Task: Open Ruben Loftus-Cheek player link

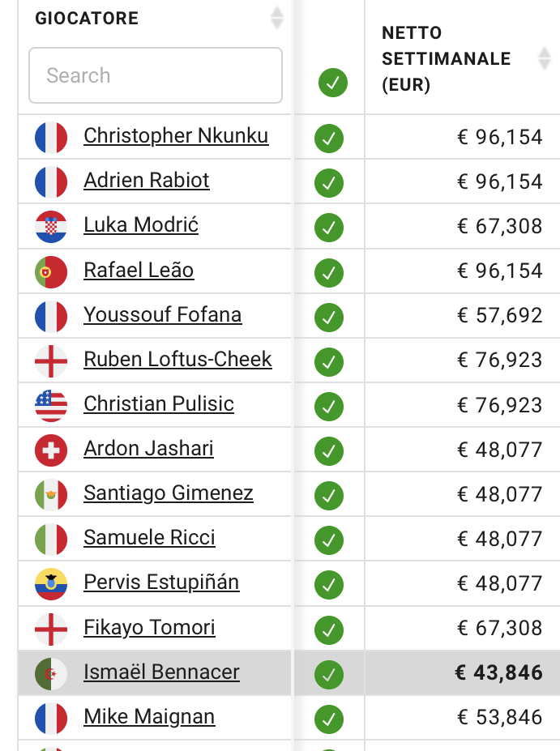Action: click(177, 360)
